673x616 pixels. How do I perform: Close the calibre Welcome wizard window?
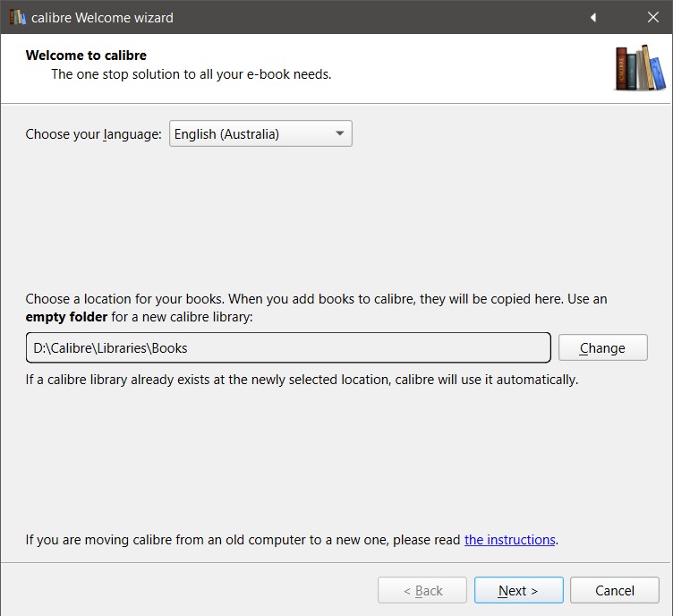point(652,17)
